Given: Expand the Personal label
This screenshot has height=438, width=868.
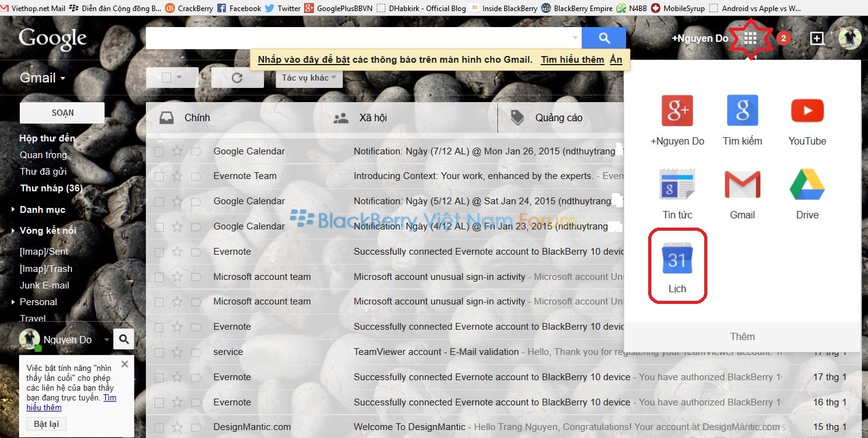Looking at the screenshot, I should click(x=14, y=302).
